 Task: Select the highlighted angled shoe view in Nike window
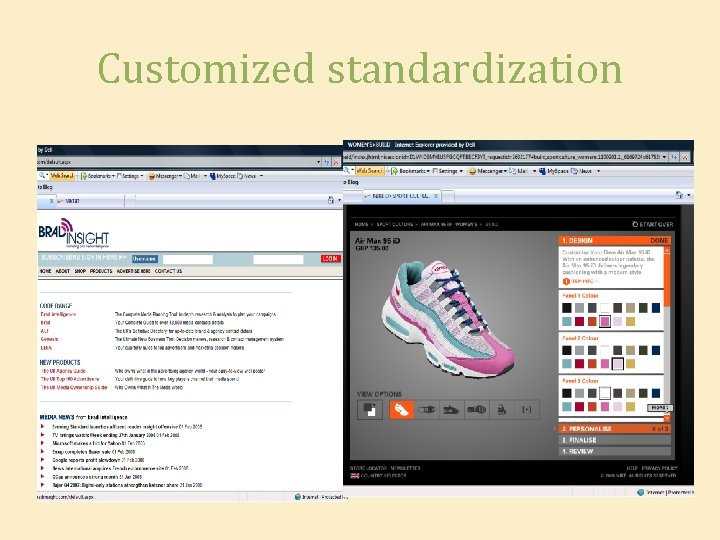click(x=401, y=409)
